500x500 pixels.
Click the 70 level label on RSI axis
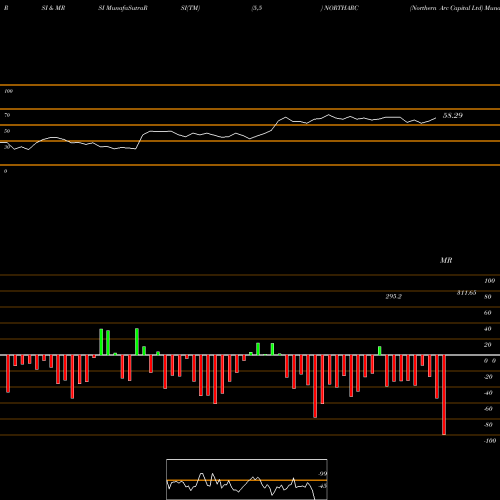(7, 115)
